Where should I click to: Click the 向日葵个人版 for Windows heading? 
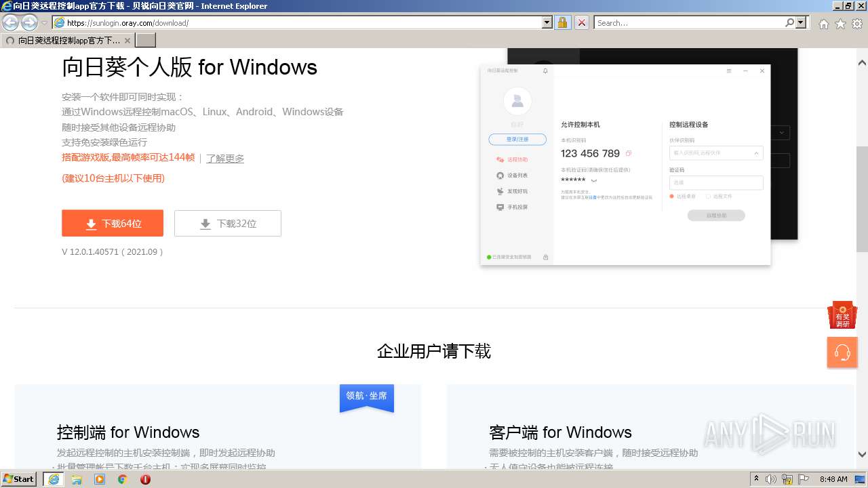[x=189, y=67]
